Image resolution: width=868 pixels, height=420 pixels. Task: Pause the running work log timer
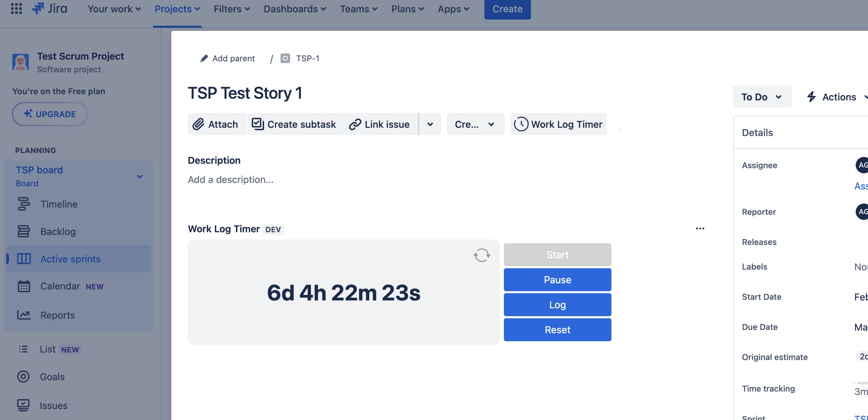[x=557, y=280]
